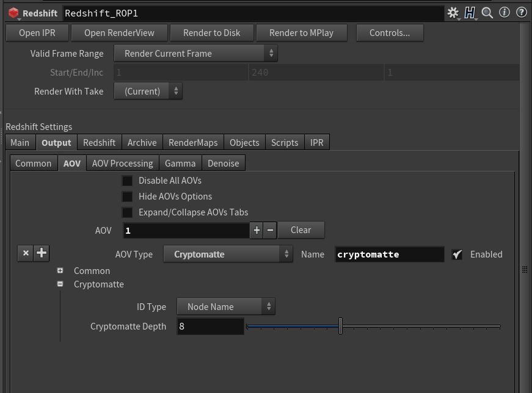532x393 pixels.
Task: Remove this AOV with the X button
Action: (26, 253)
